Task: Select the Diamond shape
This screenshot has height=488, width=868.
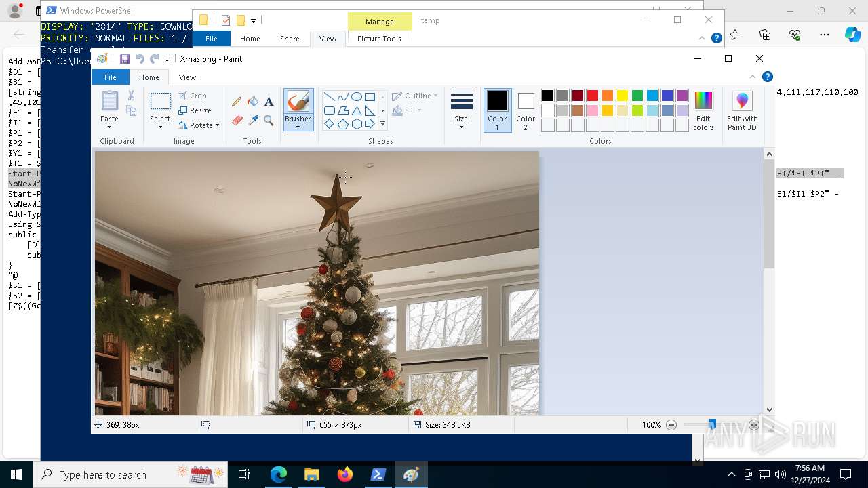Action: coord(329,124)
